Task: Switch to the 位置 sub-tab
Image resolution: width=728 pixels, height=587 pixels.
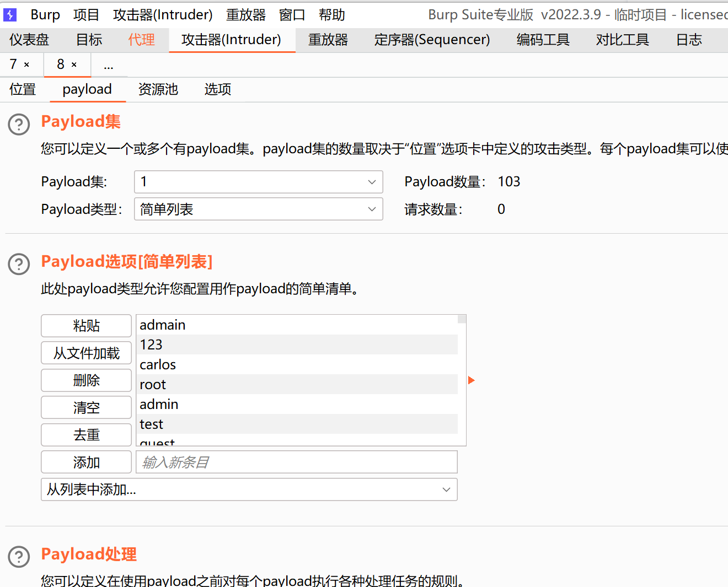Action: 23,89
